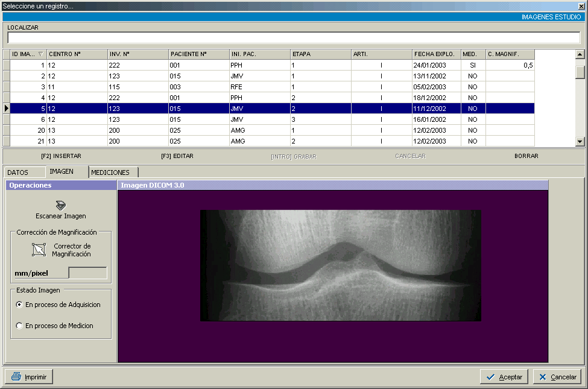
Task: Open the Corrector de Magnificación tool icon
Action: point(39,250)
